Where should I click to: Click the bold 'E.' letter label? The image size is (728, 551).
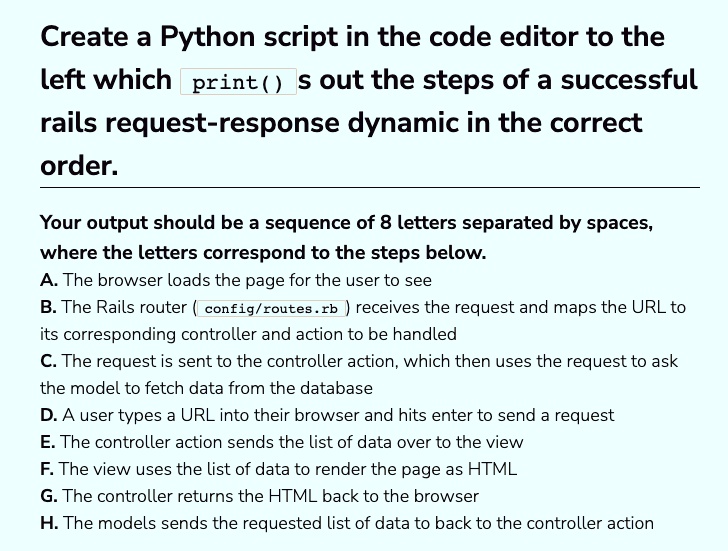(x=48, y=442)
